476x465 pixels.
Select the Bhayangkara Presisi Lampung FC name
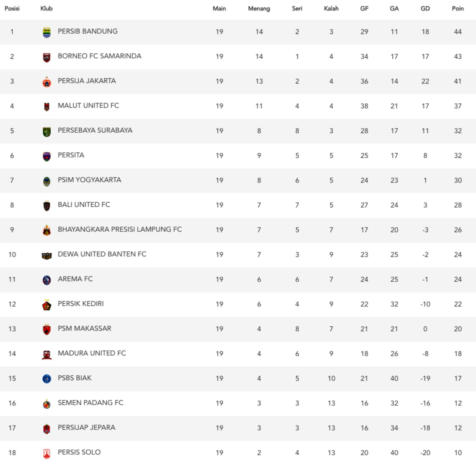click(120, 229)
